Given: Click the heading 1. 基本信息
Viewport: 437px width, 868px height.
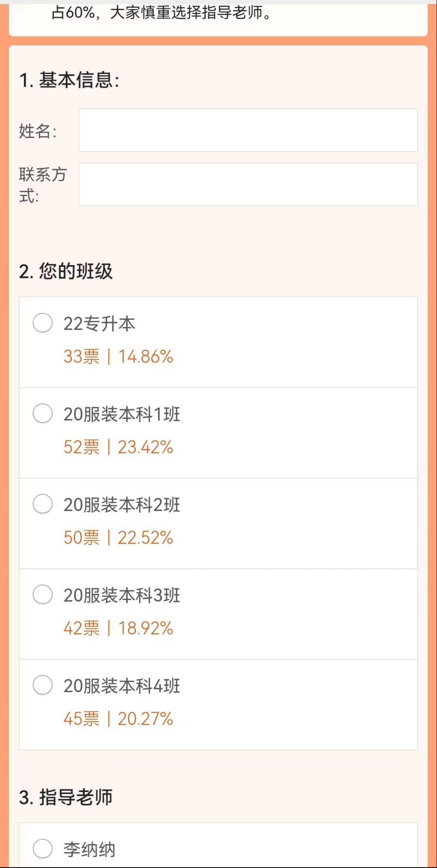Looking at the screenshot, I should point(69,80).
